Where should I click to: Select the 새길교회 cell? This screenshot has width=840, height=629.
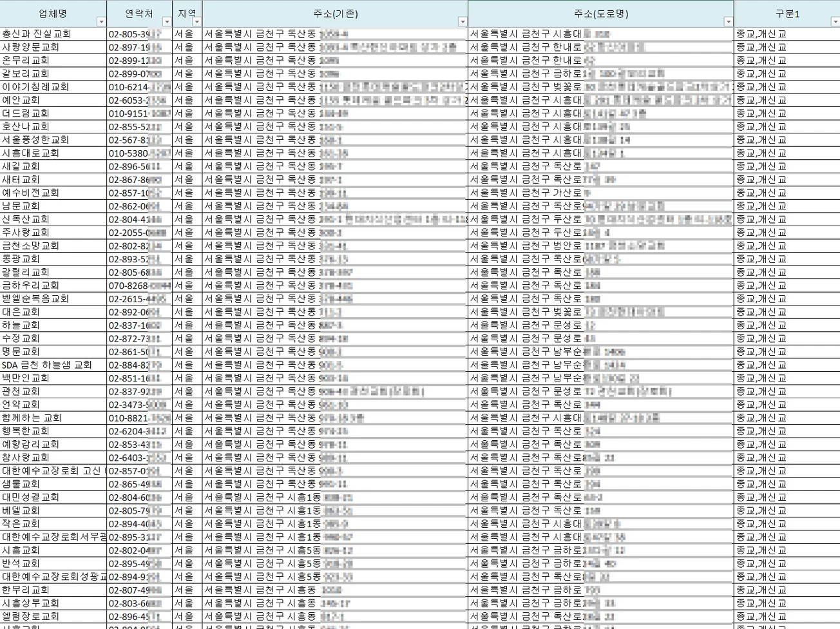pos(53,166)
